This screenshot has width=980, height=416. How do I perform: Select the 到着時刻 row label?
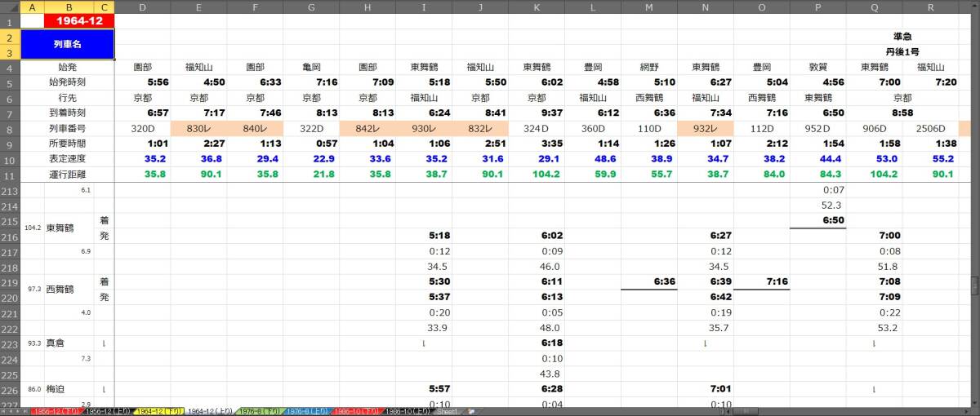click(x=68, y=113)
